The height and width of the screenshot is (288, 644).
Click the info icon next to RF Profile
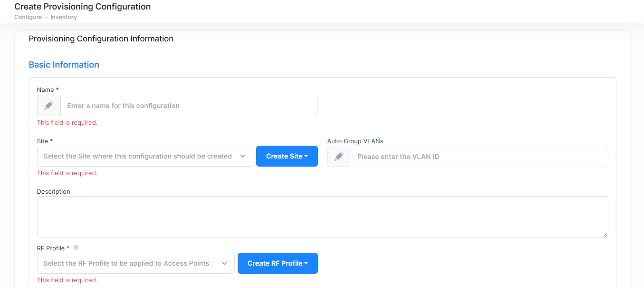point(76,248)
